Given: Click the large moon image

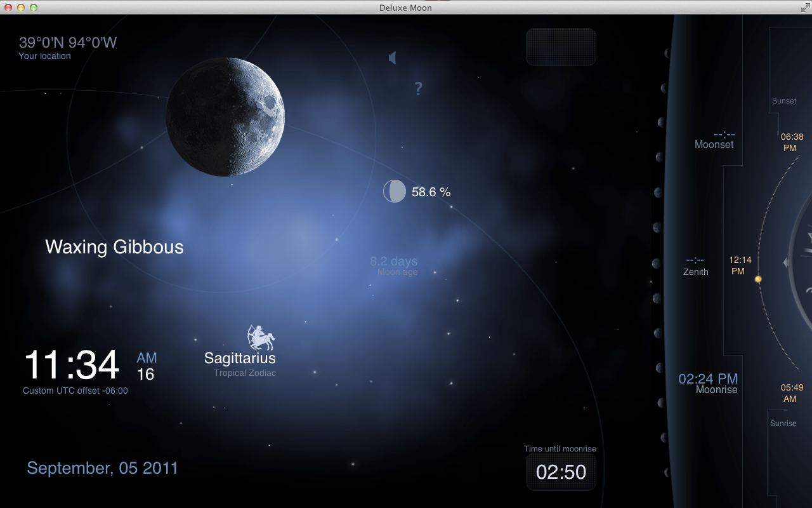Looking at the screenshot, I should click(x=225, y=117).
